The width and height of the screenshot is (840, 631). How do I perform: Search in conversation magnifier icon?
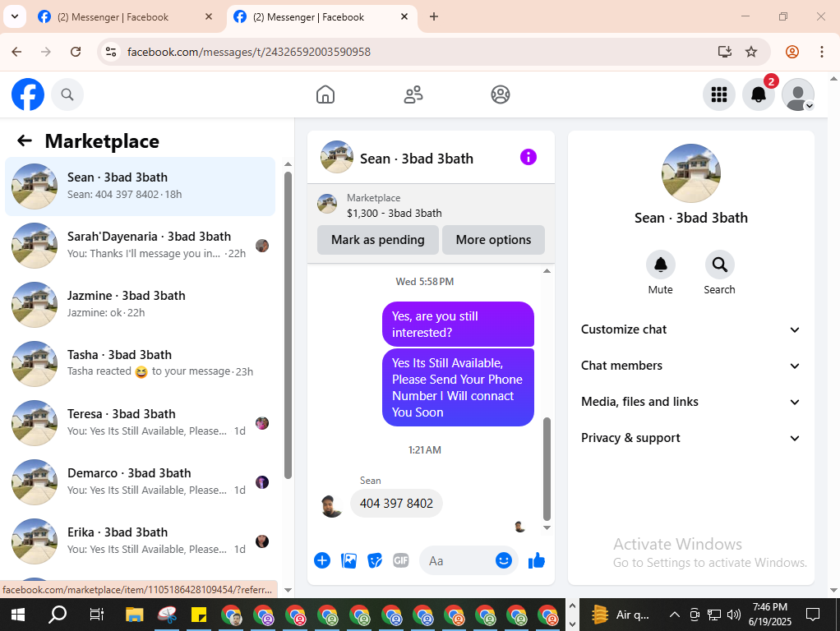719,265
